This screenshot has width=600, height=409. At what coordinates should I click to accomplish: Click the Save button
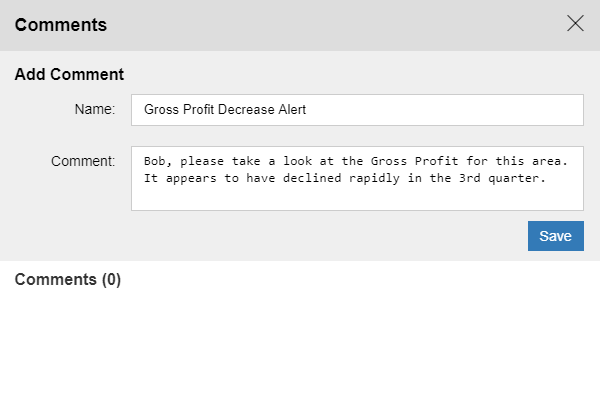(555, 236)
